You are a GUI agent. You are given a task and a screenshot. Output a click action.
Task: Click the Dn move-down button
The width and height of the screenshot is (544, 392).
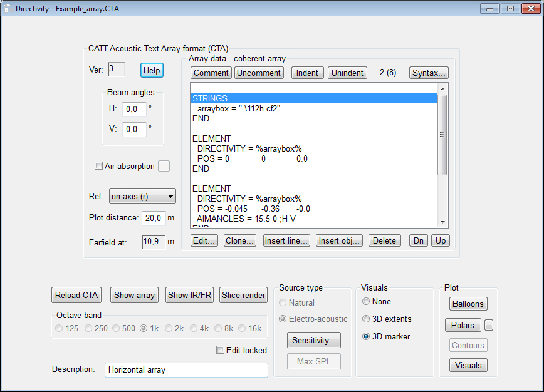(x=419, y=240)
